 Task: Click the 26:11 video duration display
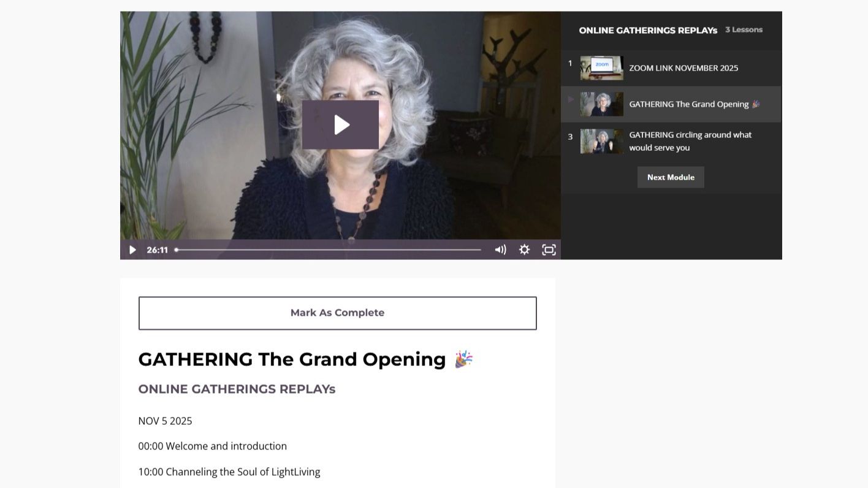coord(158,250)
